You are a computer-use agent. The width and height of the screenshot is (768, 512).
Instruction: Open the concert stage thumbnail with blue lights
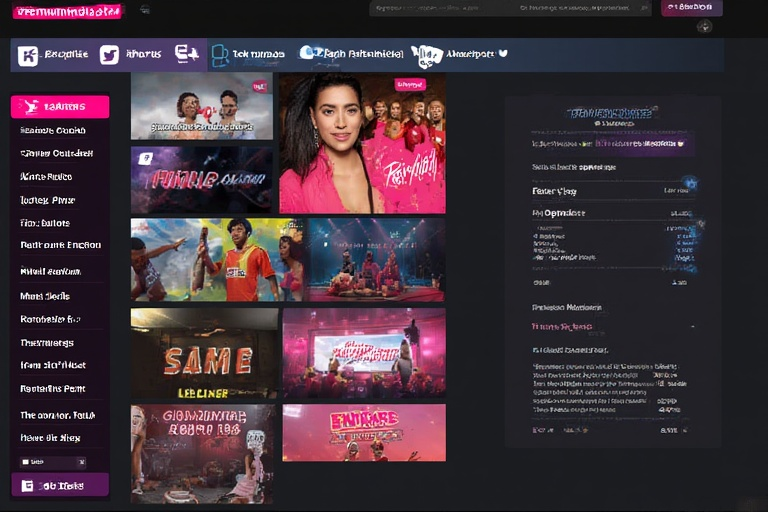click(376, 260)
